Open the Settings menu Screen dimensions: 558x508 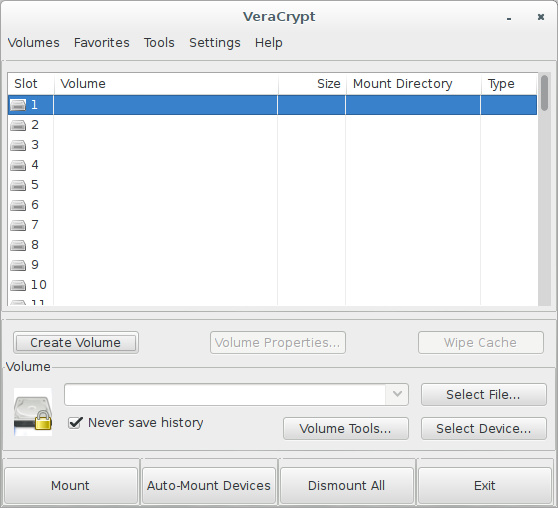pyautogui.click(x=215, y=43)
